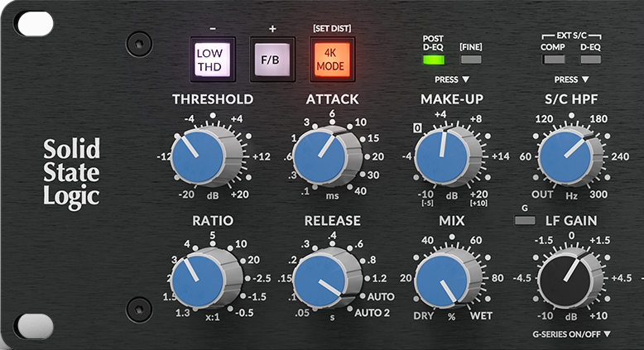
Task: Toggle the F/B feedback button
Action: pos(272,60)
